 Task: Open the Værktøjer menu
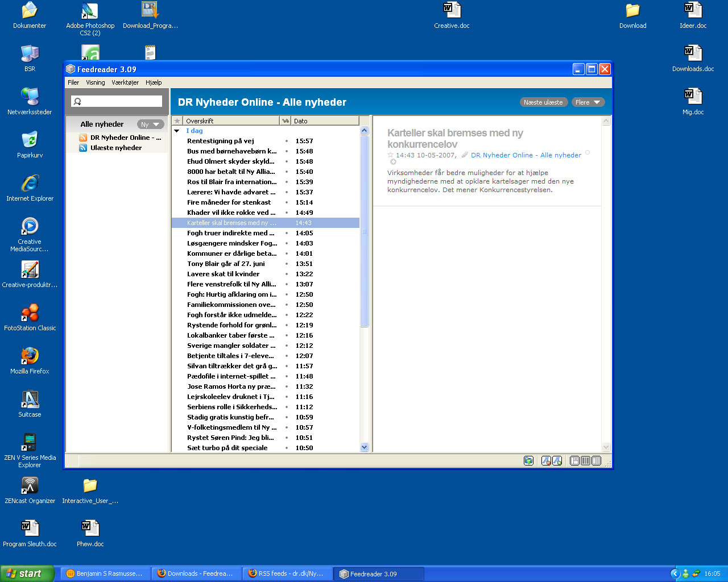(x=125, y=82)
